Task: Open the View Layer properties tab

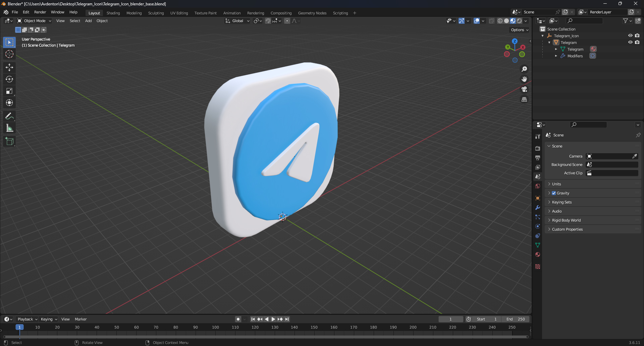Action: (538, 167)
